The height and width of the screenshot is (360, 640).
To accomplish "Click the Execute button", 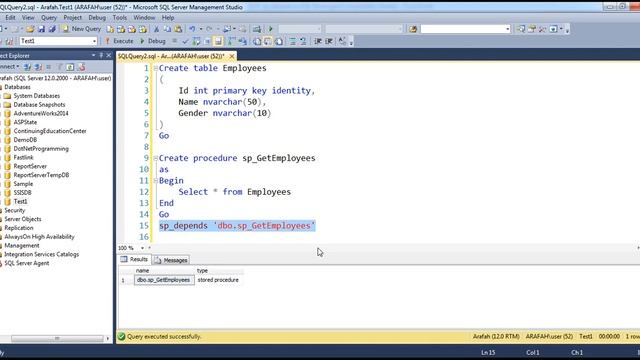I will [119, 41].
